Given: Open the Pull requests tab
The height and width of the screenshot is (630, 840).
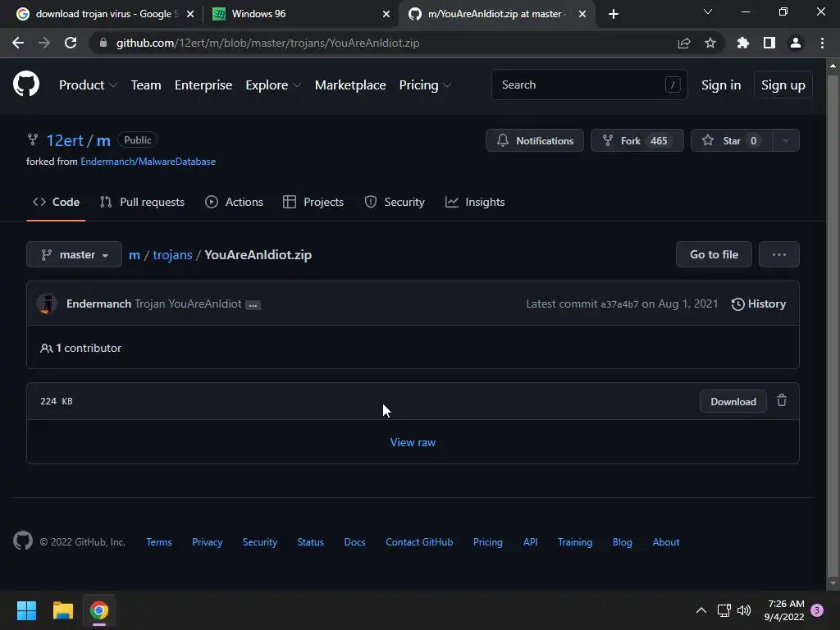Looking at the screenshot, I should coord(142,202).
